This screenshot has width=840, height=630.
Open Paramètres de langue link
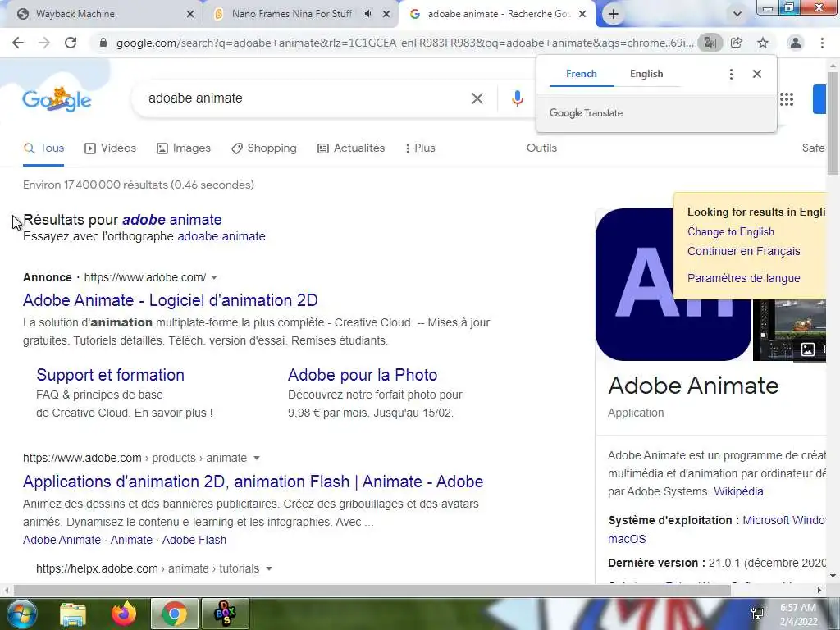pyautogui.click(x=743, y=278)
